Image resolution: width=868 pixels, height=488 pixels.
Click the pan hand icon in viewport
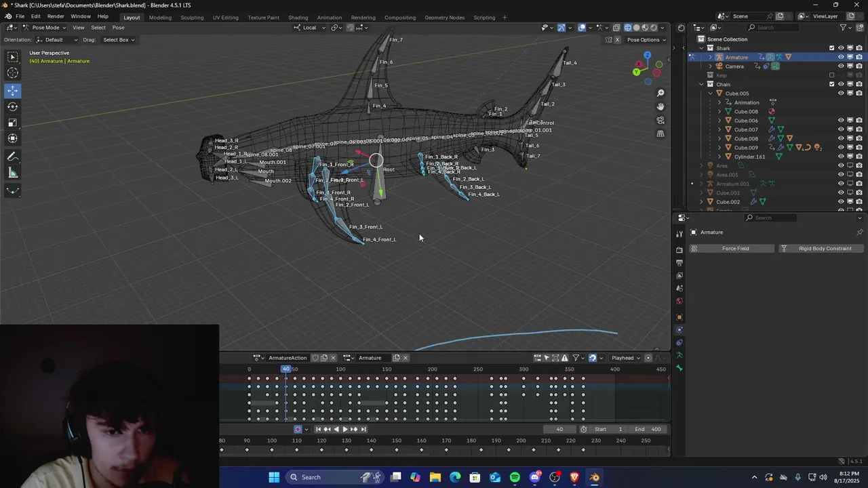(x=660, y=106)
